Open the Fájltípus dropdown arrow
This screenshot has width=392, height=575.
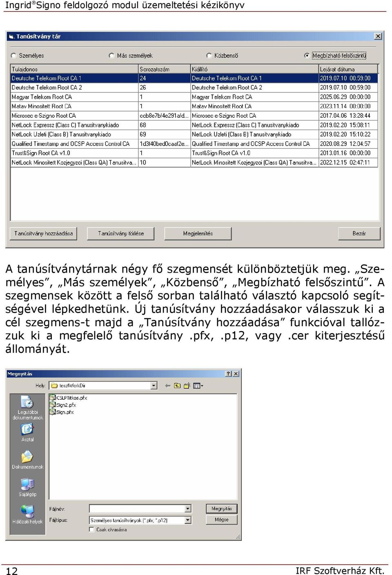tap(188, 520)
